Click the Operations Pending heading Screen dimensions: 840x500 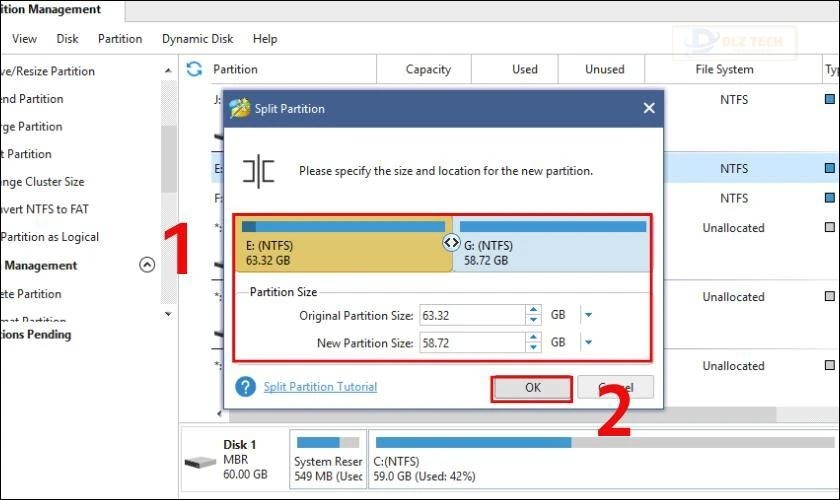[36, 334]
